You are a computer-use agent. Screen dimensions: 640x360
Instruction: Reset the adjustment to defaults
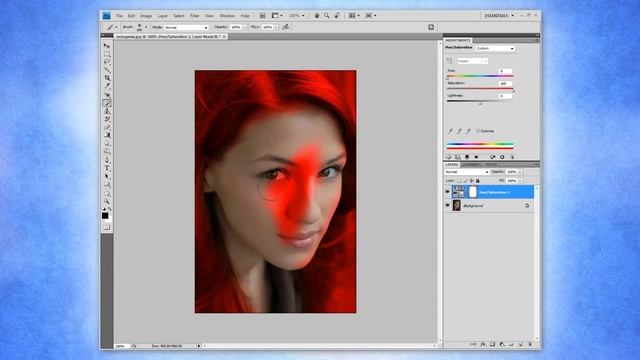pos(502,157)
